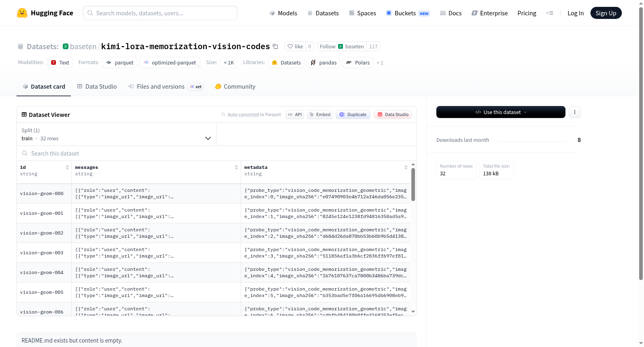The image size is (644, 347).
Task: Select row id vision-geom-001
Action: pyautogui.click(x=42, y=213)
